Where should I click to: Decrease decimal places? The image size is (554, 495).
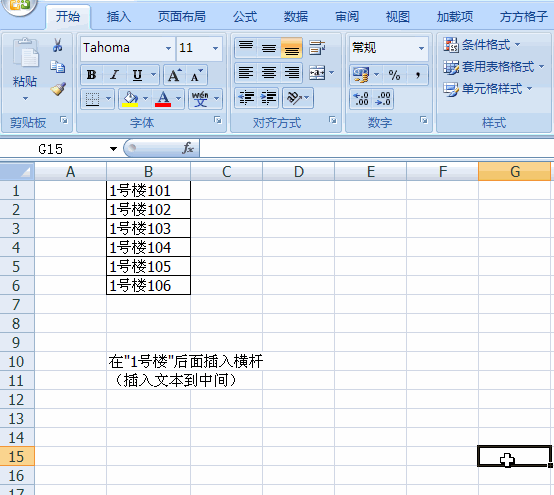(x=383, y=99)
